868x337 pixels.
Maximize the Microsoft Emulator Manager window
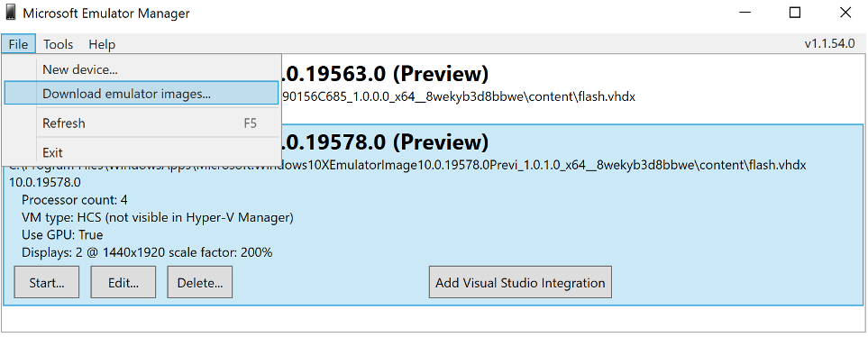click(794, 13)
